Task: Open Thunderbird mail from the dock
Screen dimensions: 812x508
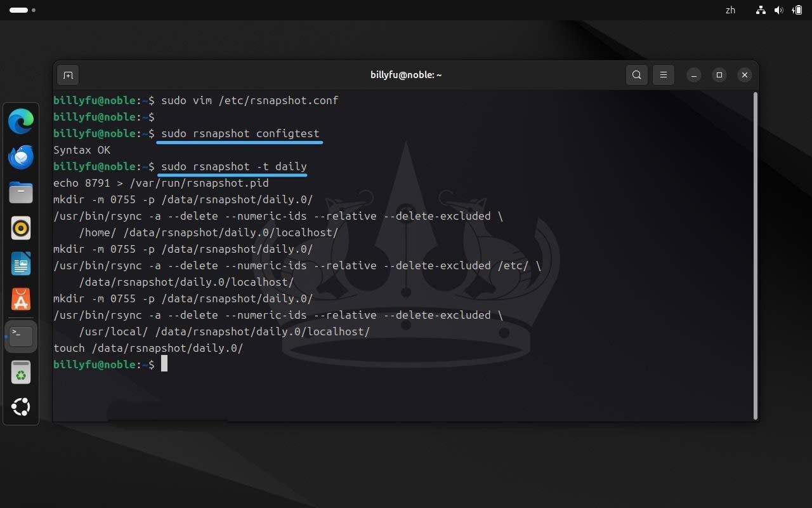Action: 21,157
